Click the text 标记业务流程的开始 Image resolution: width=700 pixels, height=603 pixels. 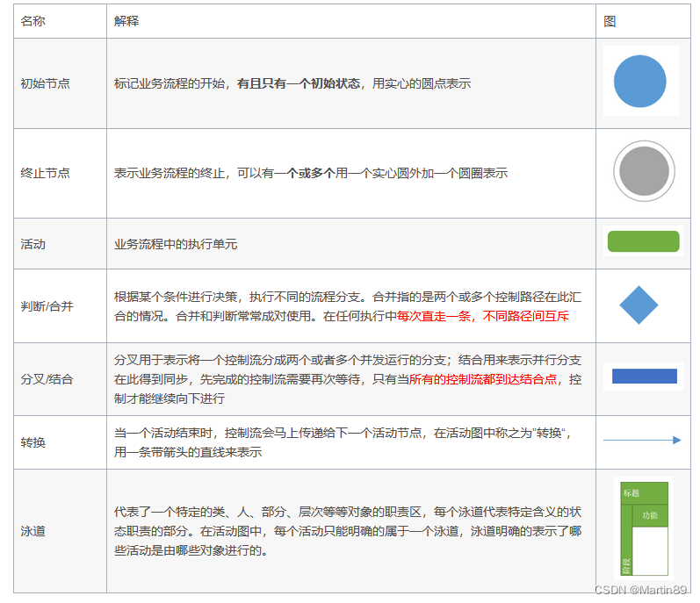click(x=170, y=83)
